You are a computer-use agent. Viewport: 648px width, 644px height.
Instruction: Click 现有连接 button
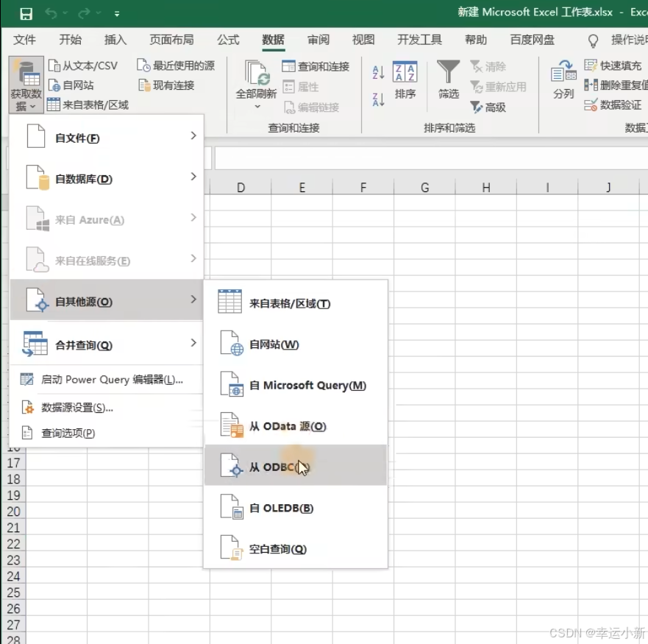[166, 85]
